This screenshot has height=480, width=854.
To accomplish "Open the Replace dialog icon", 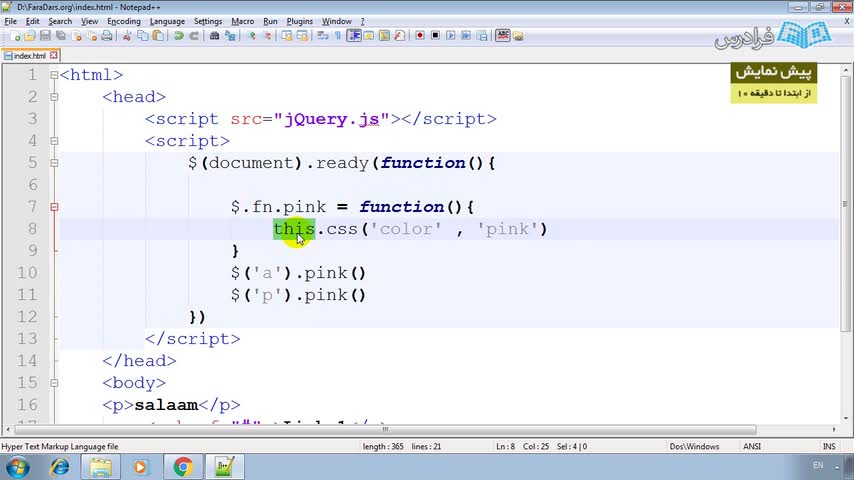I will [x=230, y=36].
